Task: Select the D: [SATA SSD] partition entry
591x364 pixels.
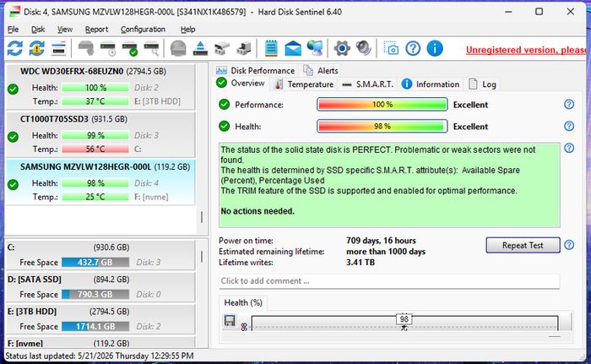Action: pyautogui.click(x=100, y=286)
